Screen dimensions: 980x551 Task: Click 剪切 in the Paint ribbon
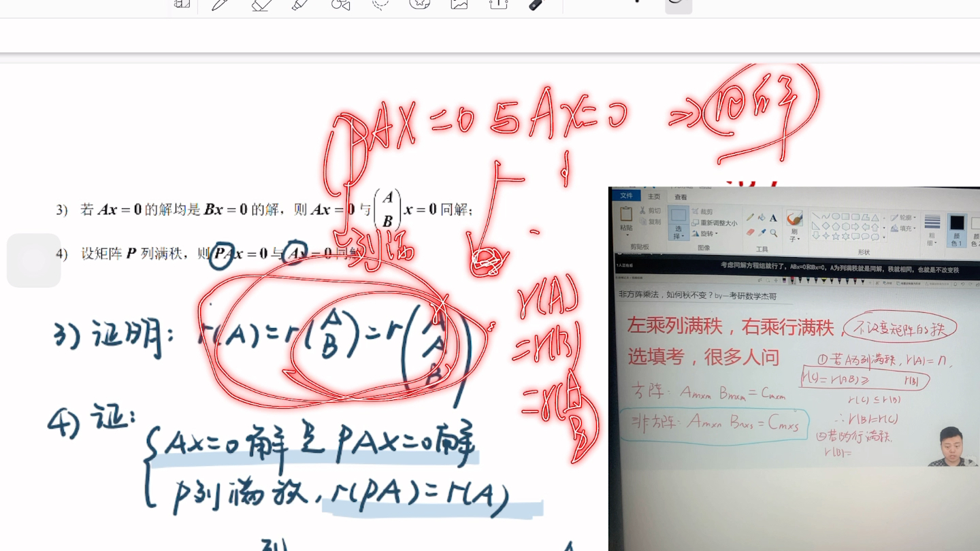tap(651, 211)
